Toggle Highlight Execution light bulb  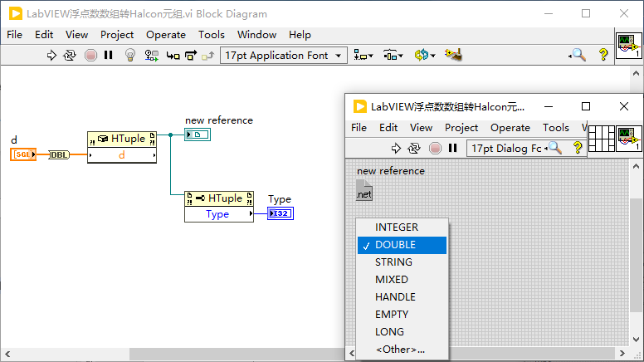(130, 55)
